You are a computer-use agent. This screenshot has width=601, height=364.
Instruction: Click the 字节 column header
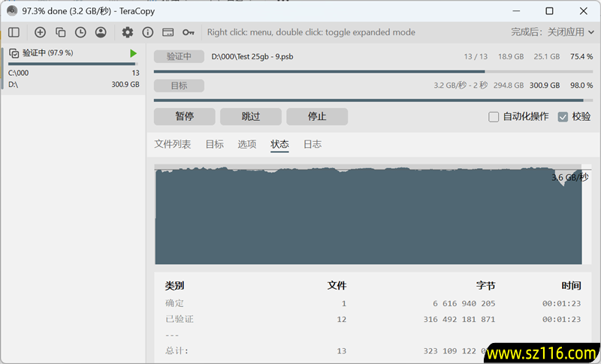pos(485,285)
